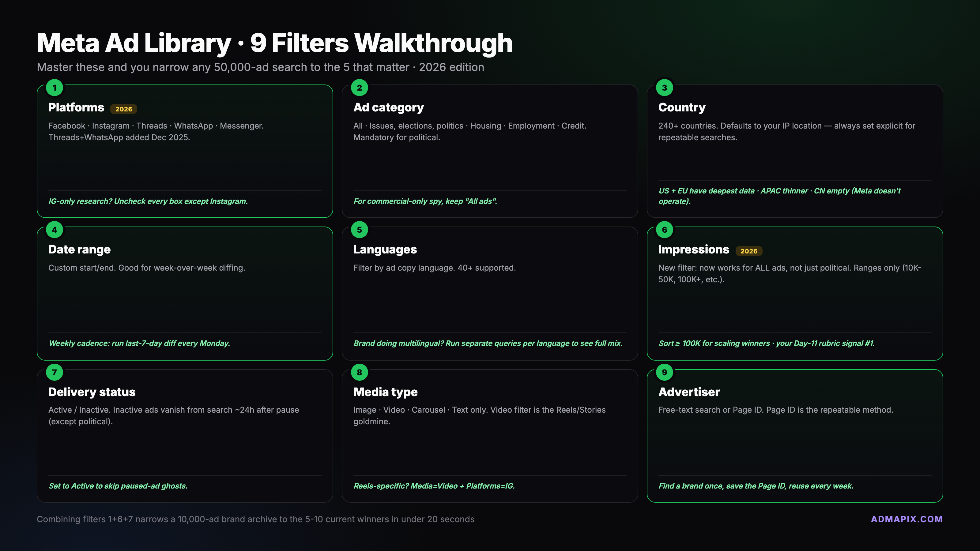The width and height of the screenshot is (980, 551).
Task: Click the Delivery status heading
Action: [92, 392]
